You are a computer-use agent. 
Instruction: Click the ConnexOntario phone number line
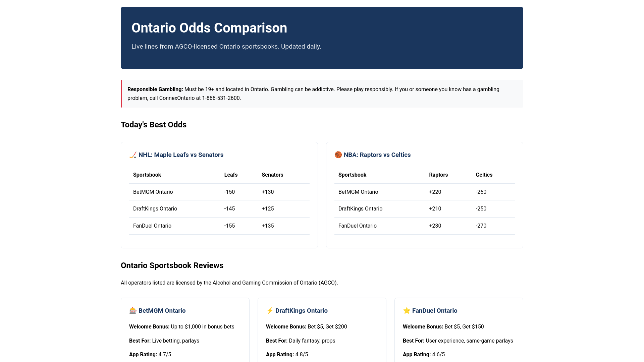[184, 98]
